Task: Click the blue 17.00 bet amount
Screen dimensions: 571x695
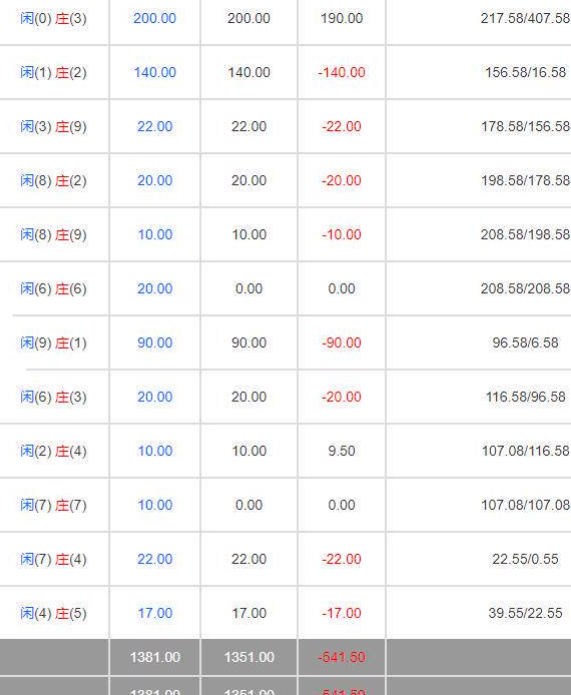Action: 155,613
